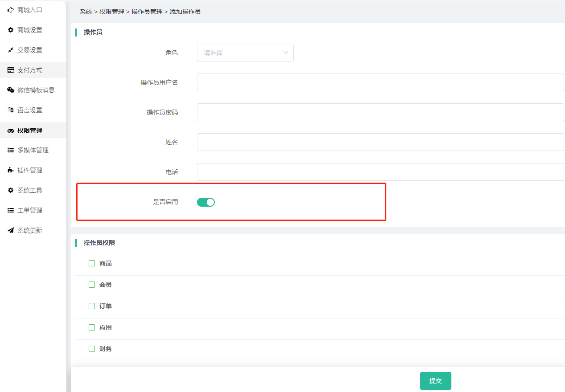Click the credit card icon for 支付方式
The image size is (565, 392).
(11, 70)
